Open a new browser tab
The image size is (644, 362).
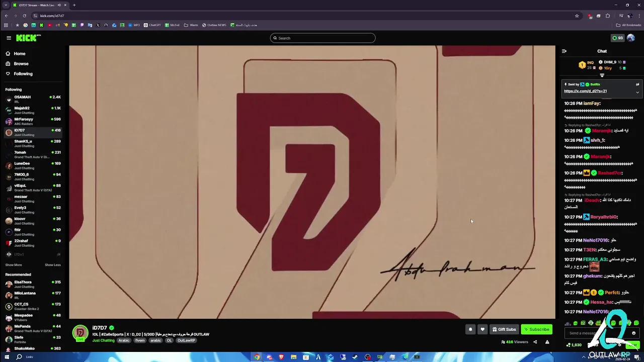click(x=74, y=5)
